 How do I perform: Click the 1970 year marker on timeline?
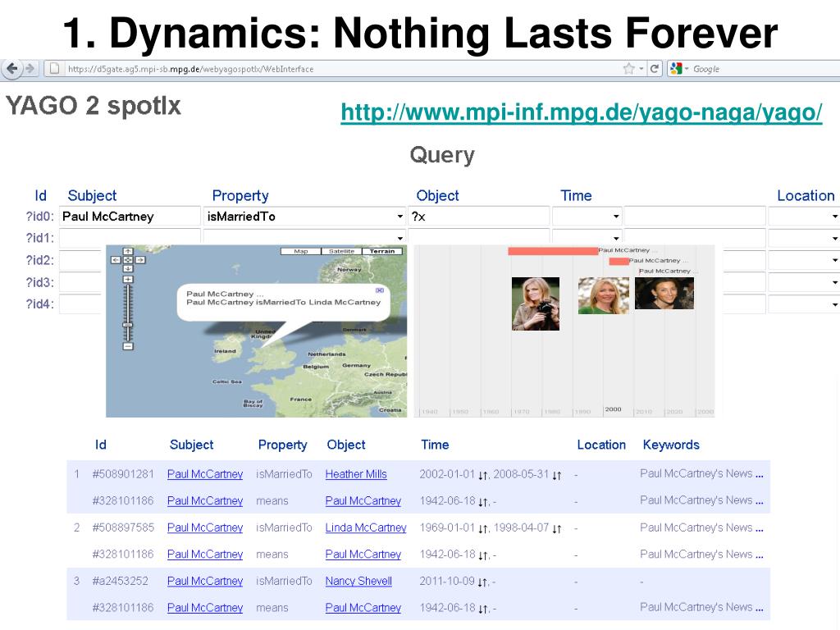click(521, 412)
